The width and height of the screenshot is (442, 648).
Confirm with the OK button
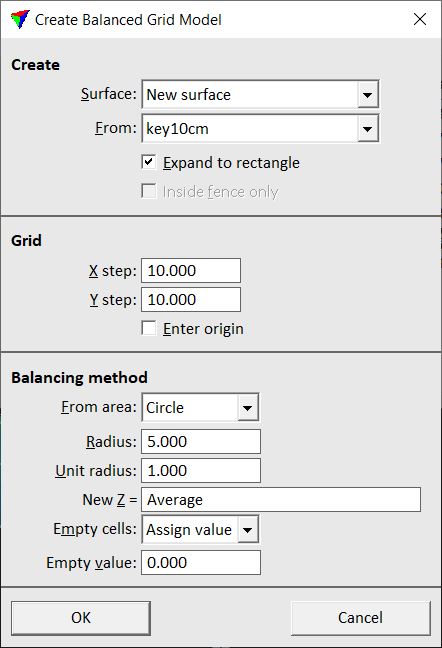coord(81,618)
